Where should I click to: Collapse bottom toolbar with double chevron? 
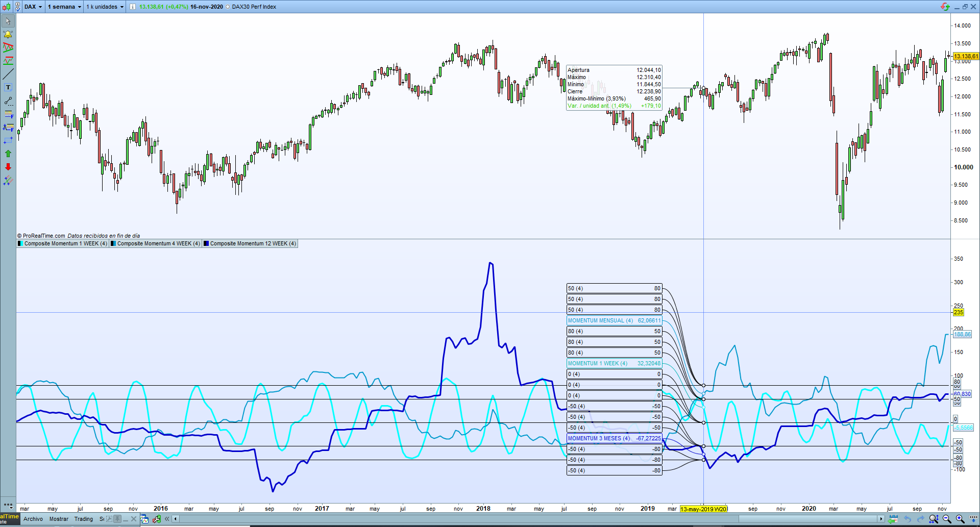[x=167, y=519]
